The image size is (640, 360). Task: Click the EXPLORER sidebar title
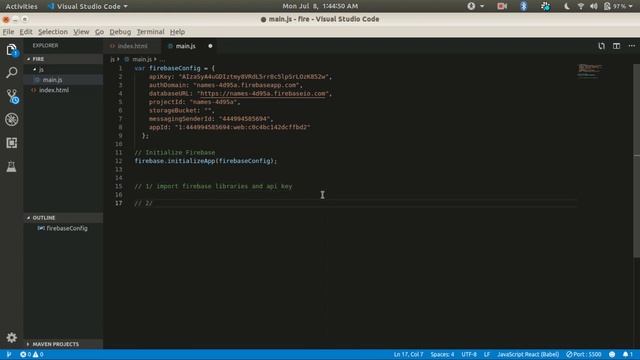click(x=45, y=46)
